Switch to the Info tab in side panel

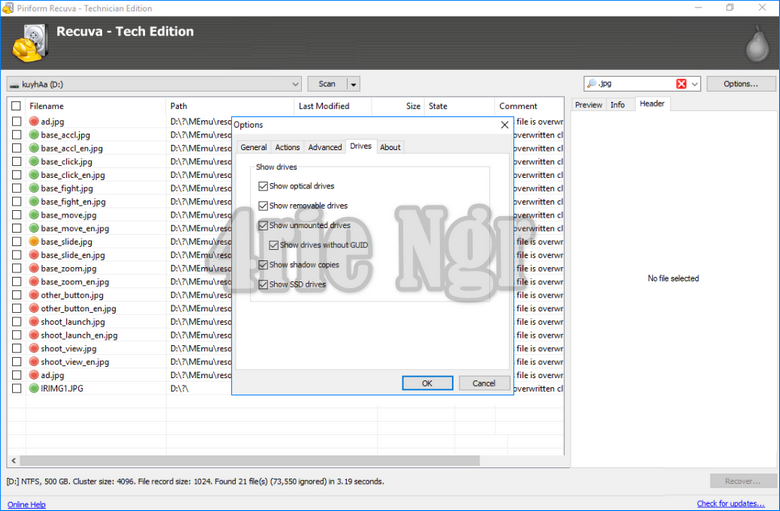click(x=617, y=105)
